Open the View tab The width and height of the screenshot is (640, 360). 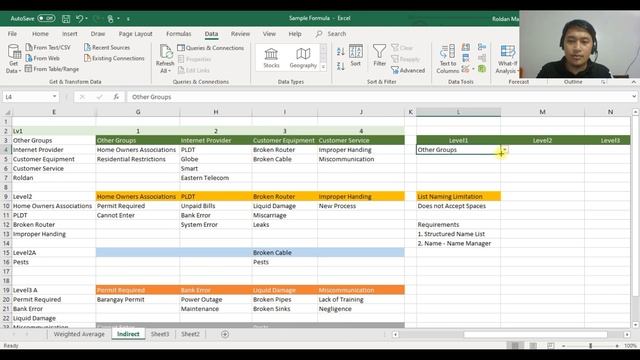pos(269,34)
